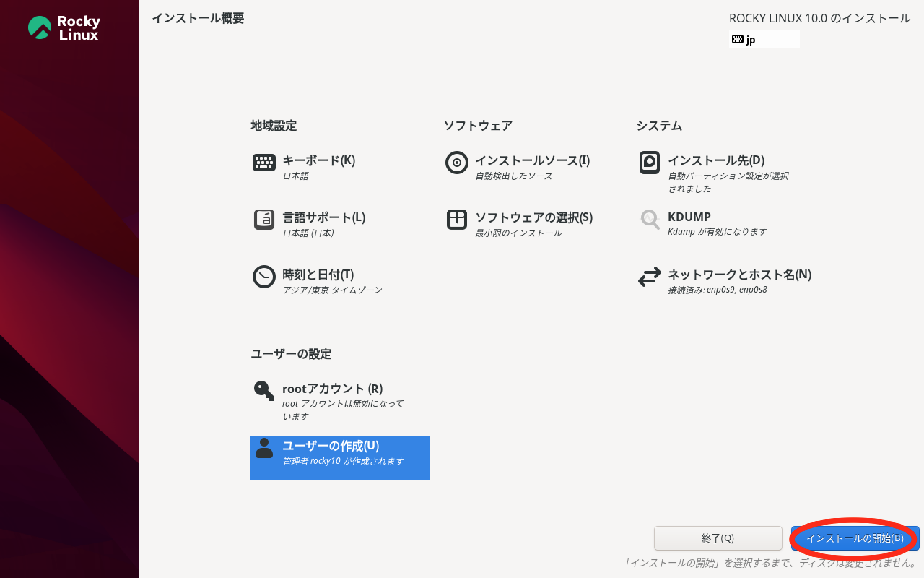This screenshot has height=578, width=924.
Task: Click the disk warning note at bottom
Action: tap(770, 563)
